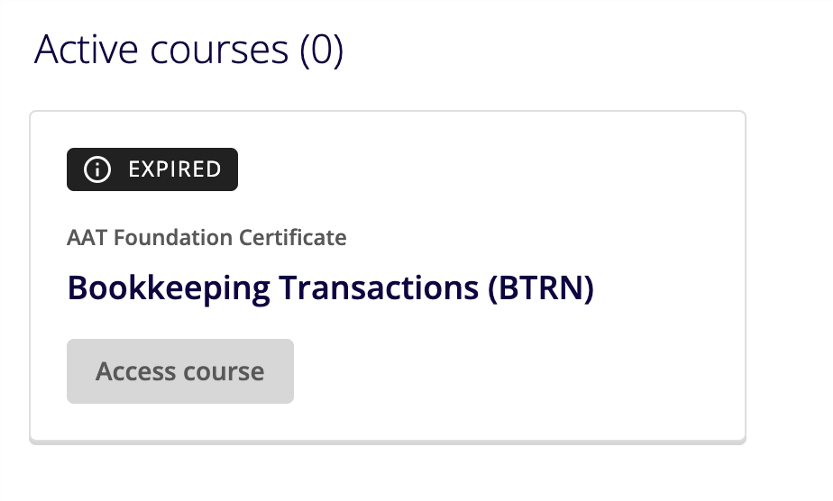
Task: Click the "Foundation Certificate" qualification text
Action: (x=230, y=237)
